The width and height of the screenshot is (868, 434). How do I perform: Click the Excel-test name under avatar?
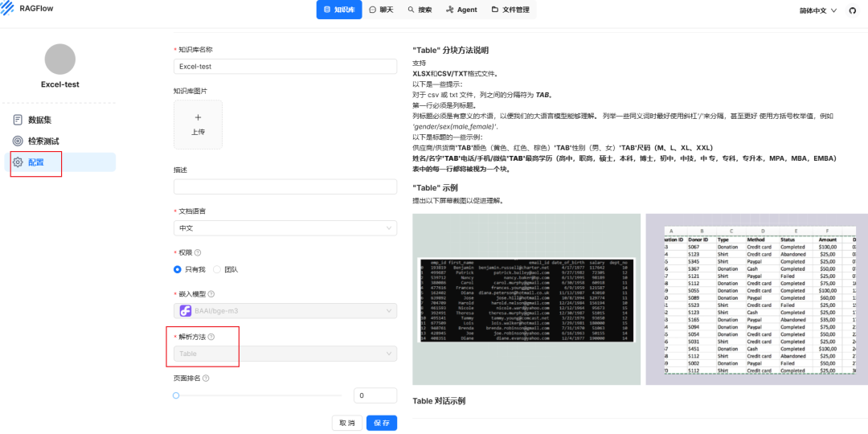tap(59, 84)
